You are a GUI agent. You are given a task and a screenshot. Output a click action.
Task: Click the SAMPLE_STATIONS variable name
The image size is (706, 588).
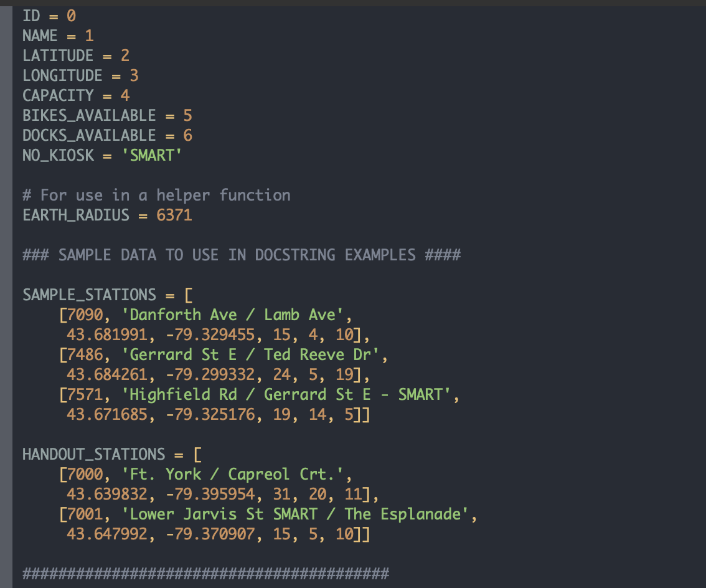point(89,295)
